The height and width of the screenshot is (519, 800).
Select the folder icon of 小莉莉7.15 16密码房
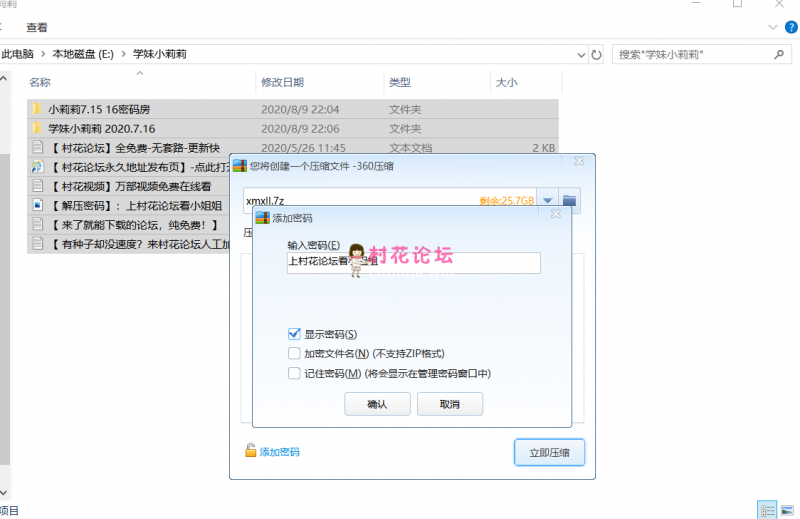click(37, 109)
